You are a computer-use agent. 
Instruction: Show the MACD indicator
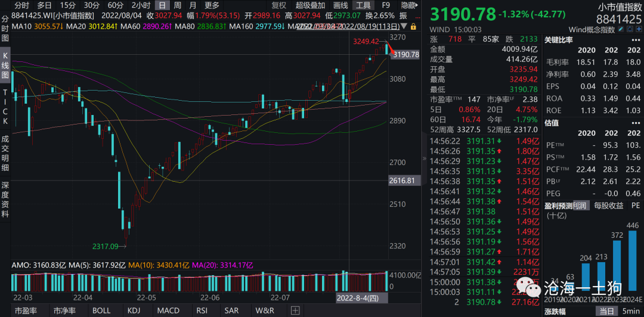pyautogui.click(x=168, y=310)
